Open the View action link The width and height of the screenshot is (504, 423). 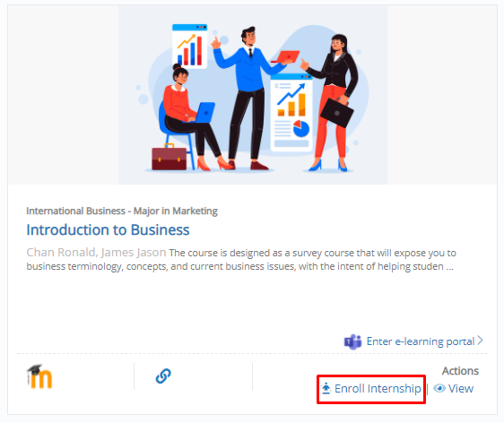click(453, 388)
